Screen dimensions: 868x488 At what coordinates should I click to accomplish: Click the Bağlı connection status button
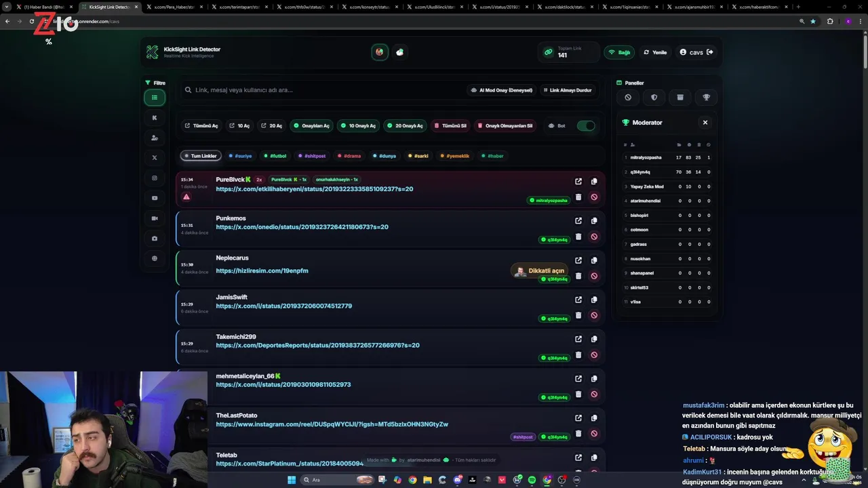click(619, 52)
